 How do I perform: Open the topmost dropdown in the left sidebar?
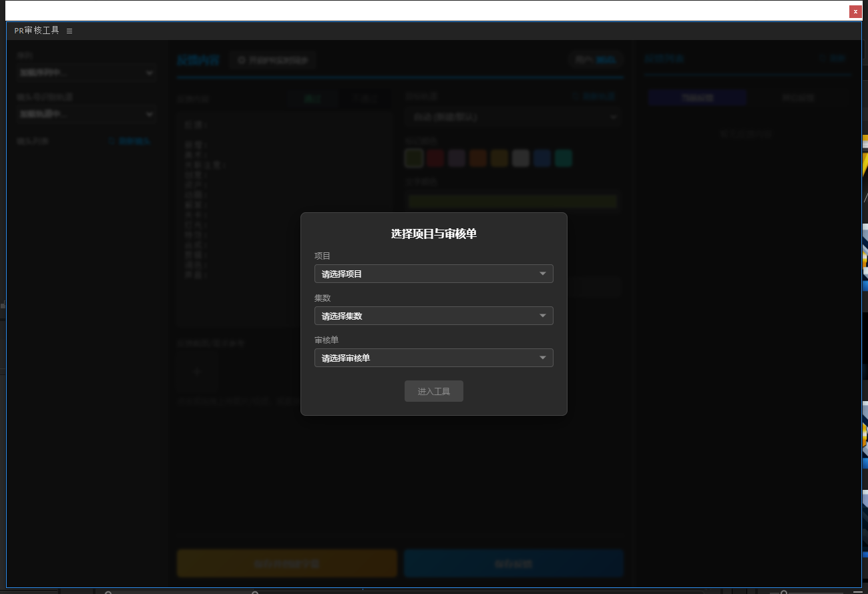tap(86, 73)
